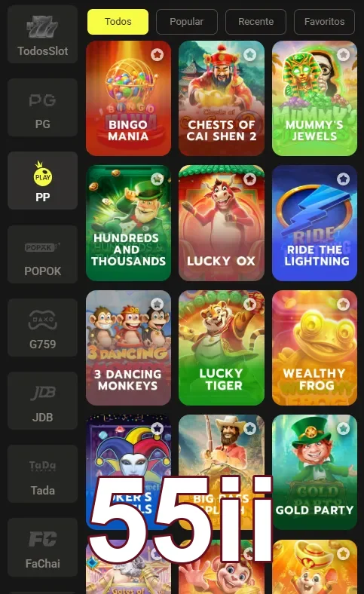Switch to the Recente tab

pyautogui.click(x=255, y=22)
